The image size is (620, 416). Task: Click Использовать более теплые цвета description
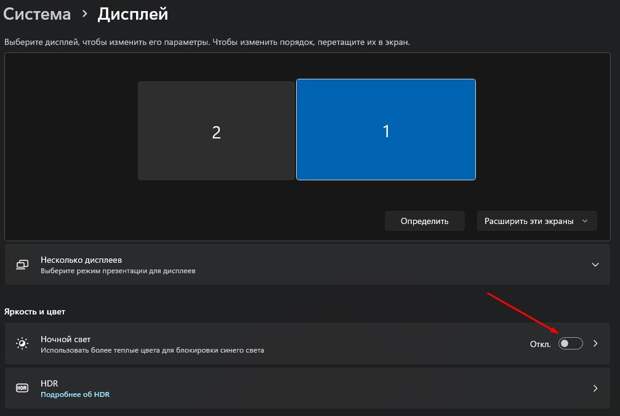point(152,350)
